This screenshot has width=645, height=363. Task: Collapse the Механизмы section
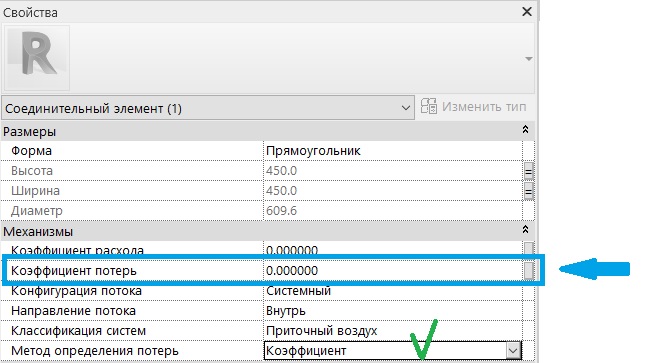click(525, 230)
